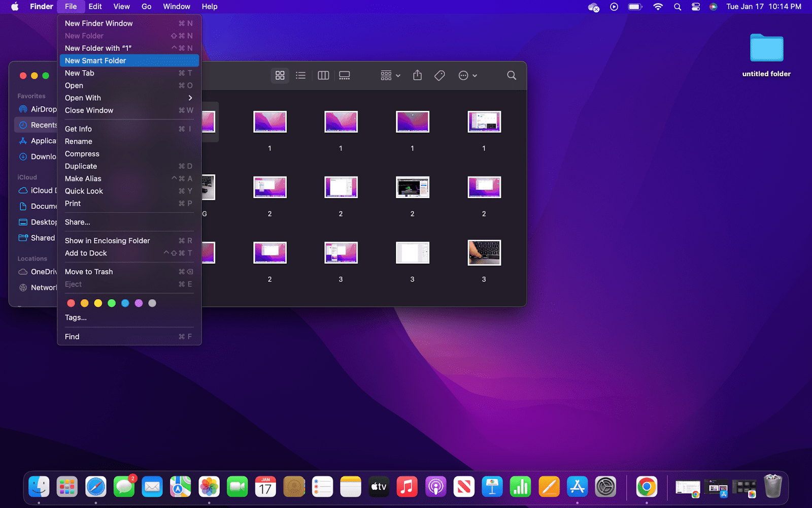Open Desktop in Finder sidebar
The height and width of the screenshot is (508, 812).
point(37,222)
